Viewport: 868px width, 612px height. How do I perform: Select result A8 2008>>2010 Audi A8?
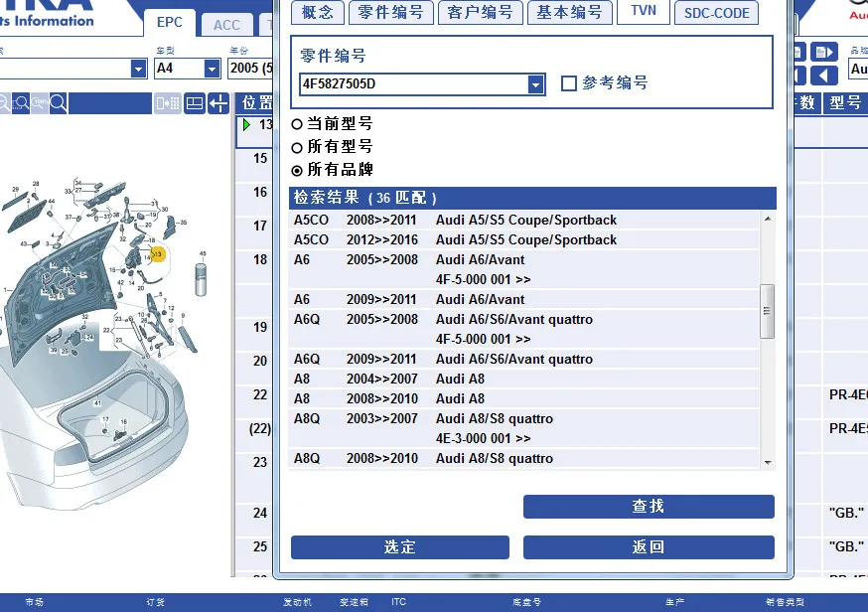pyautogui.click(x=523, y=398)
